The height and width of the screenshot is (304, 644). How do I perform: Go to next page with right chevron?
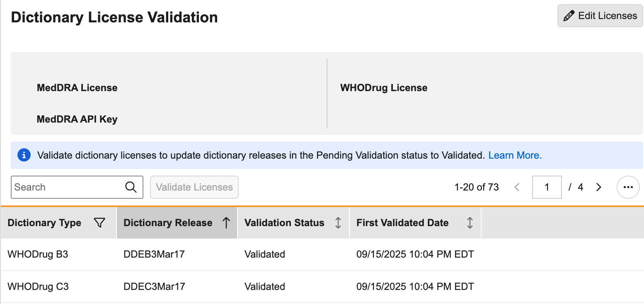tap(598, 187)
